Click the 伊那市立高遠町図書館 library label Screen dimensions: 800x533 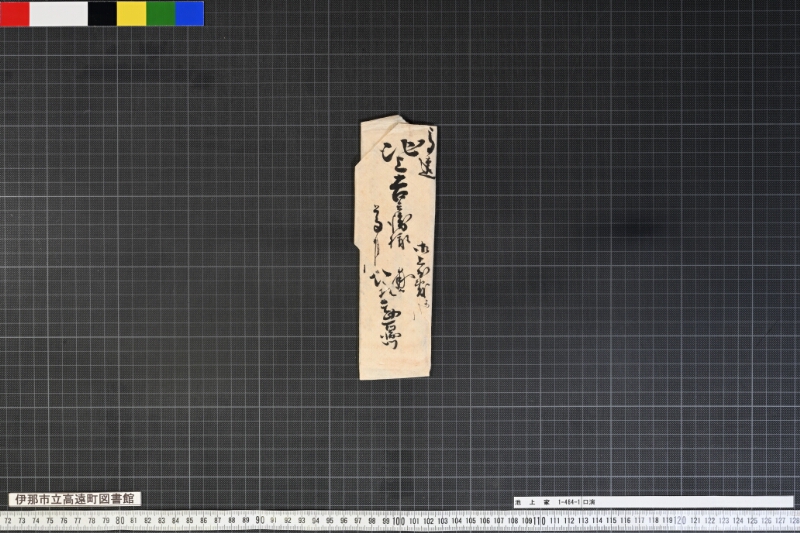click(x=75, y=499)
